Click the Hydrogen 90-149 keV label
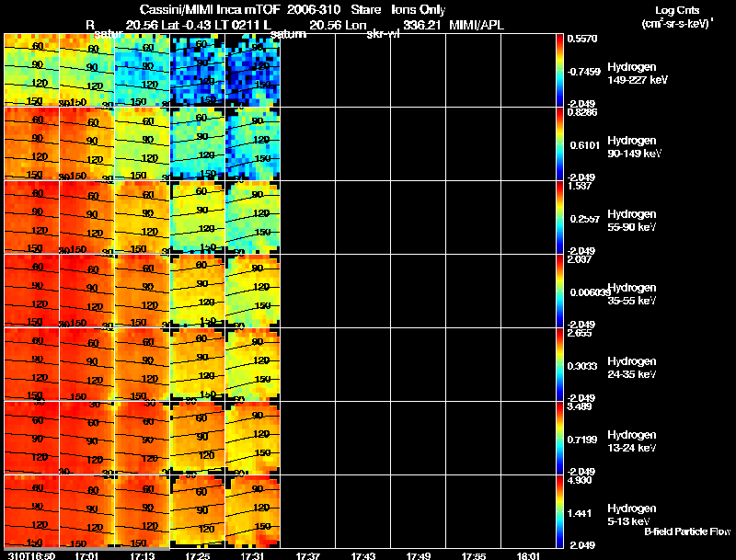Screen dimensions: 736x560 click(634, 147)
